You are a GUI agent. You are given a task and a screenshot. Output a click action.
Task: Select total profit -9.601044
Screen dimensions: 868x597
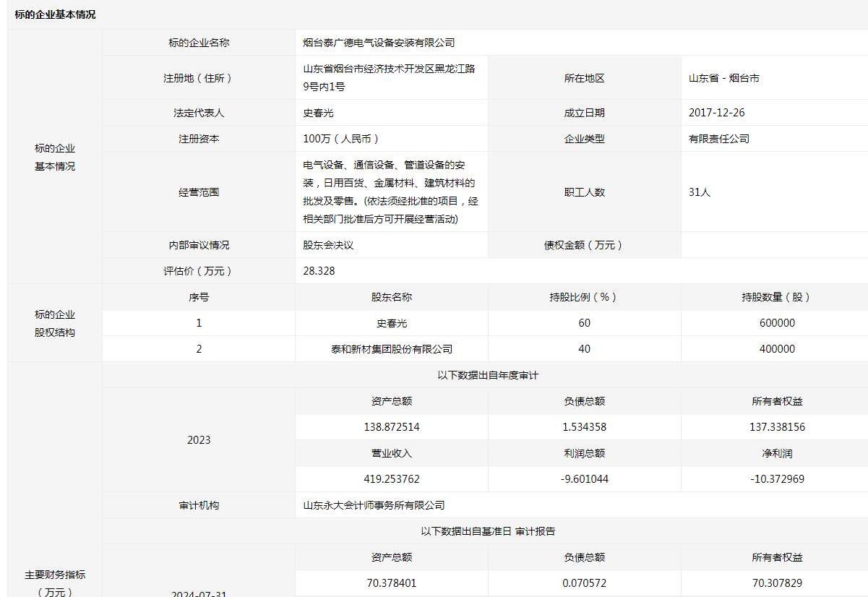pos(584,479)
